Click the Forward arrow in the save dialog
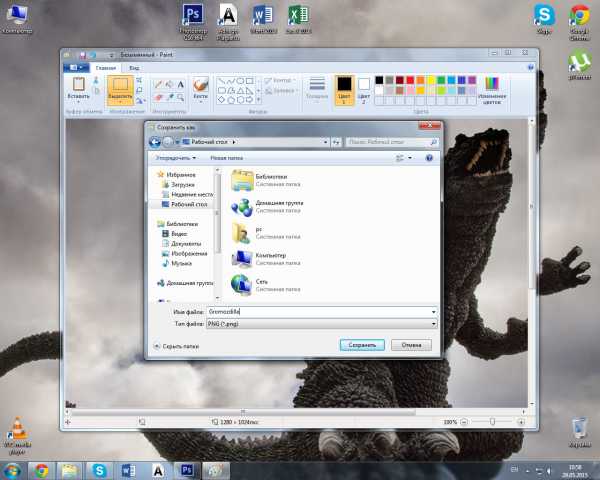Image resolution: width=600 pixels, height=480 pixels. coord(168,142)
